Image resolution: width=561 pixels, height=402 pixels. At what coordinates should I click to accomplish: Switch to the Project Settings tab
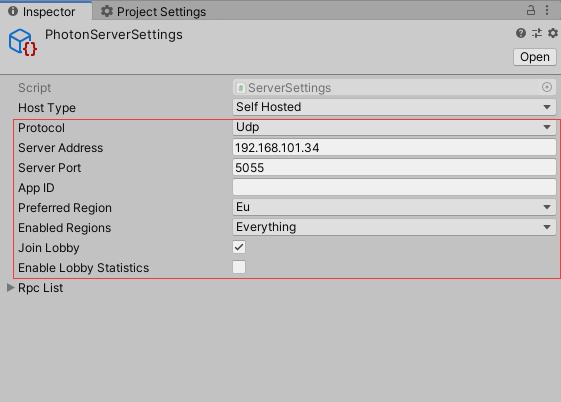(153, 11)
